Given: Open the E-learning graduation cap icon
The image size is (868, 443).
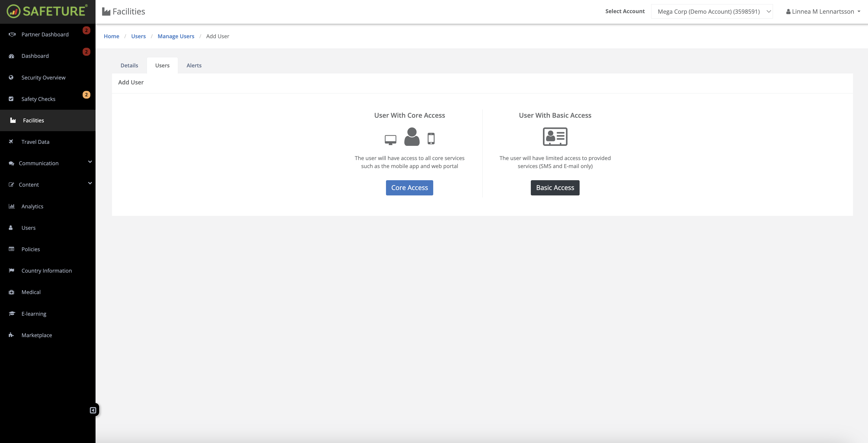Looking at the screenshot, I should click(x=11, y=313).
